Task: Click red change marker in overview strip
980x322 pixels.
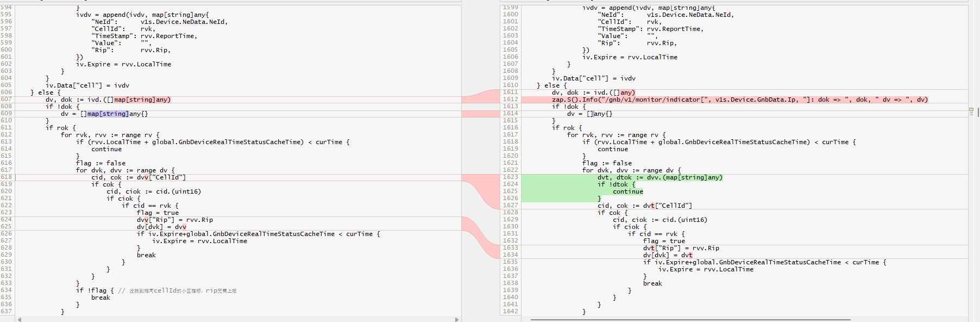Action: tap(971, 109)
